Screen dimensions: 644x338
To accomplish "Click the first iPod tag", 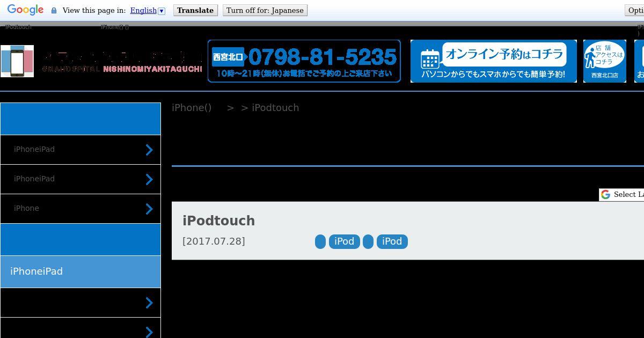I will [x=344, y=241].
